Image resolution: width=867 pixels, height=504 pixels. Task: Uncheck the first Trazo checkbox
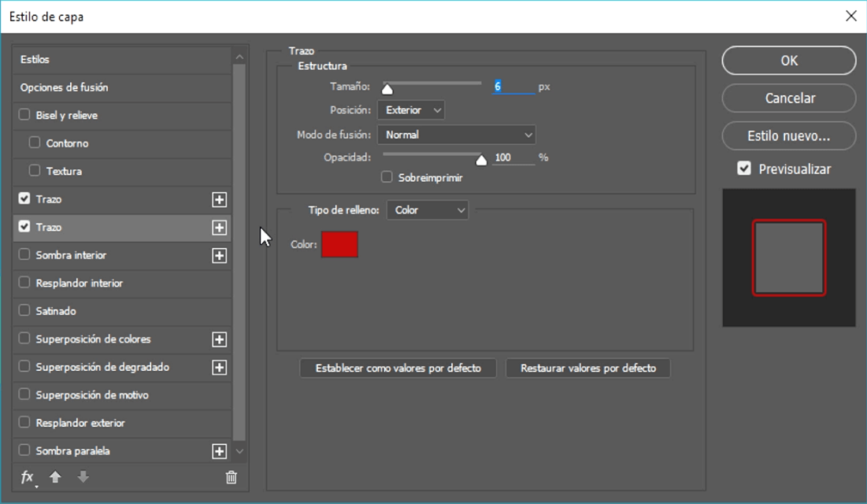24,198
